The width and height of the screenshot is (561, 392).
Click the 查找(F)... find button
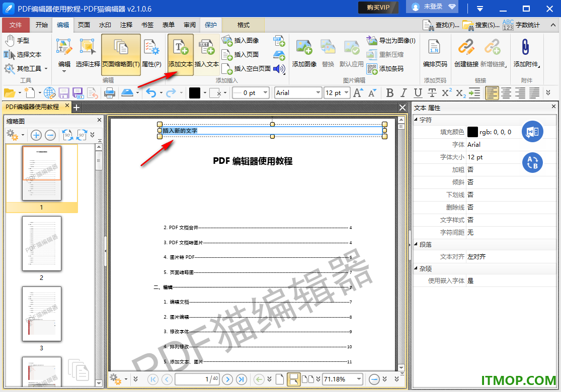point(441,25)
